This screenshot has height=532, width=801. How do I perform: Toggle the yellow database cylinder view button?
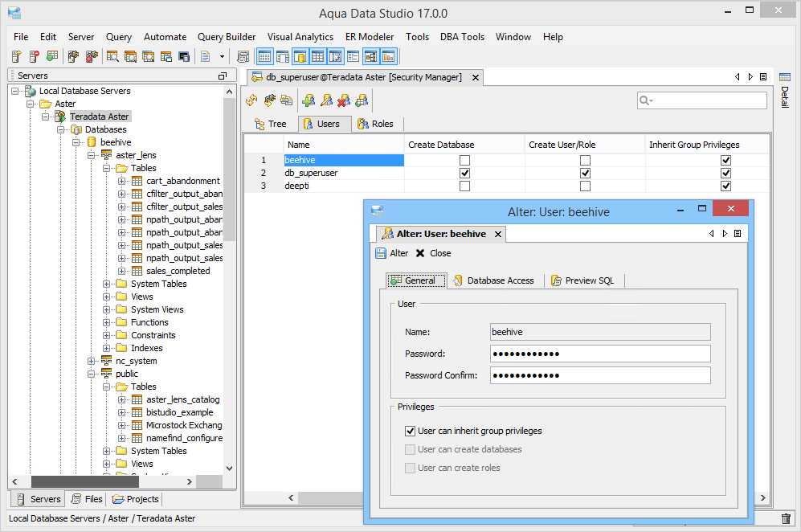(300, 56)
